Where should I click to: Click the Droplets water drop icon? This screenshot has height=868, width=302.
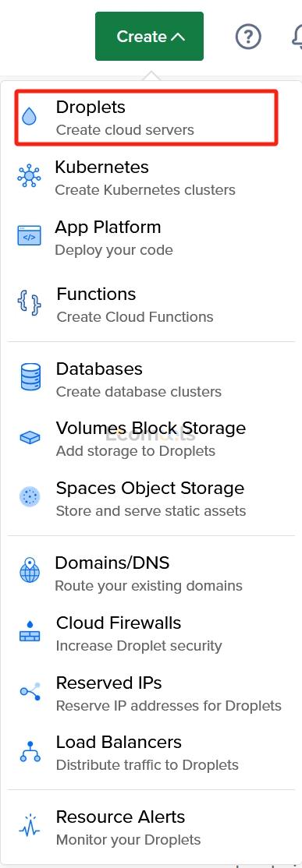tap(30, 118)
